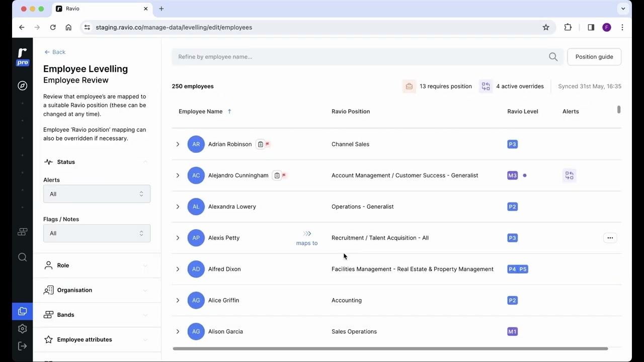Click the sort arrow next to Employee Name
The width and height of the screenshot is (644, 362).
click(x=229, y=112)
